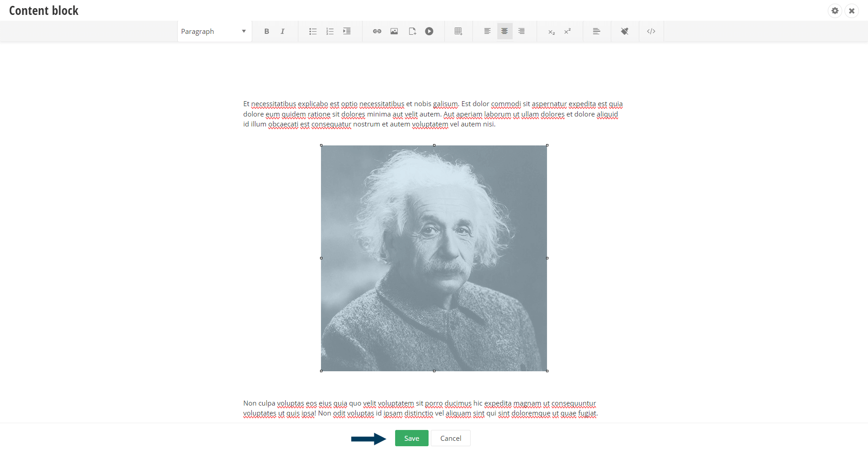Insert a hyperlink

click(x=377, y=31)
